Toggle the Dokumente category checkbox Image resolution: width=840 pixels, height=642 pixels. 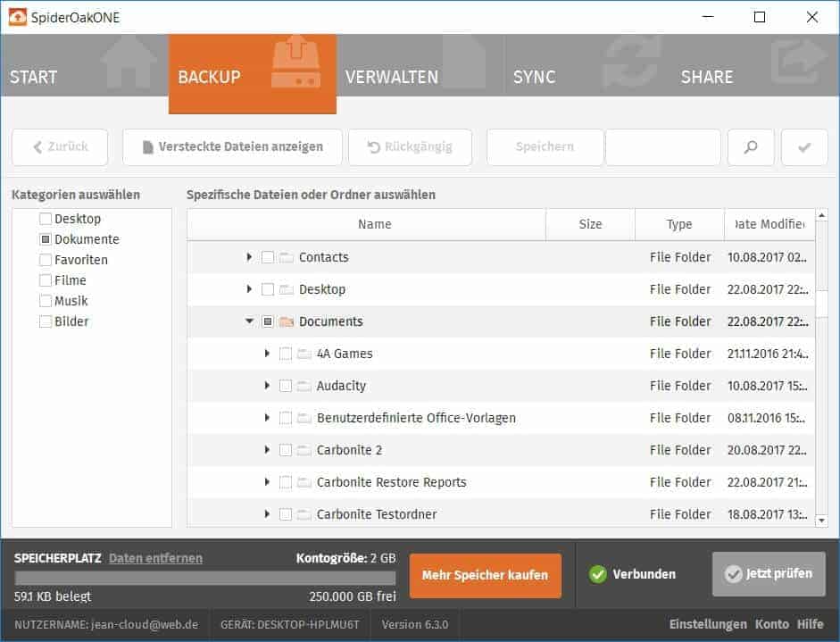coord(46,239)
